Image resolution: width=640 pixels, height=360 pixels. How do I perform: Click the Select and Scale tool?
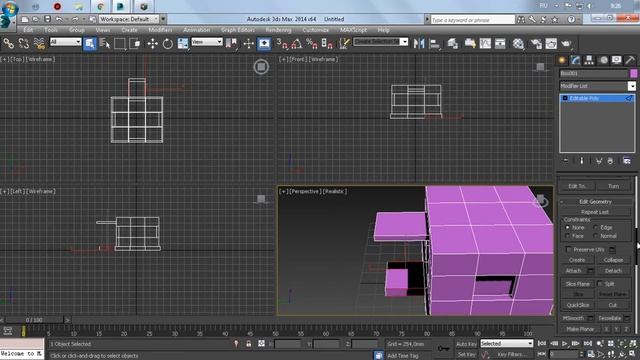point(182,43)
